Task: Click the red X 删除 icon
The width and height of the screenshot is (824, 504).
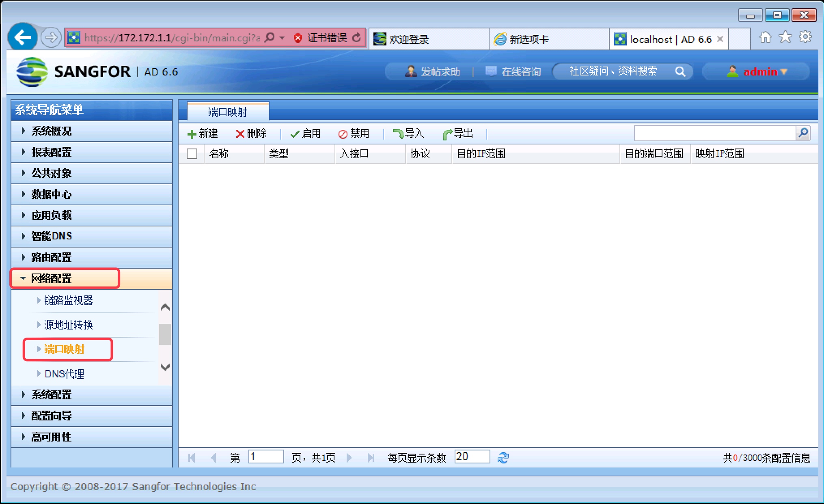Action: [240, 134]
